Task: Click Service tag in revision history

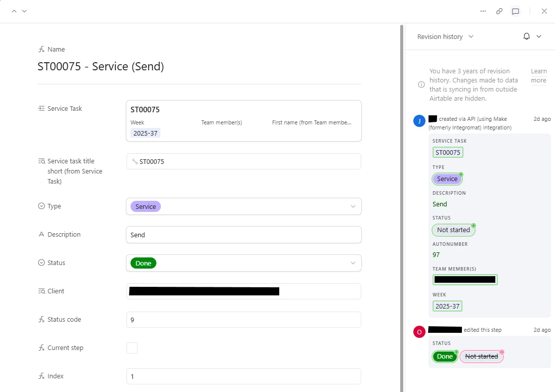Action: tap(447, 179)
